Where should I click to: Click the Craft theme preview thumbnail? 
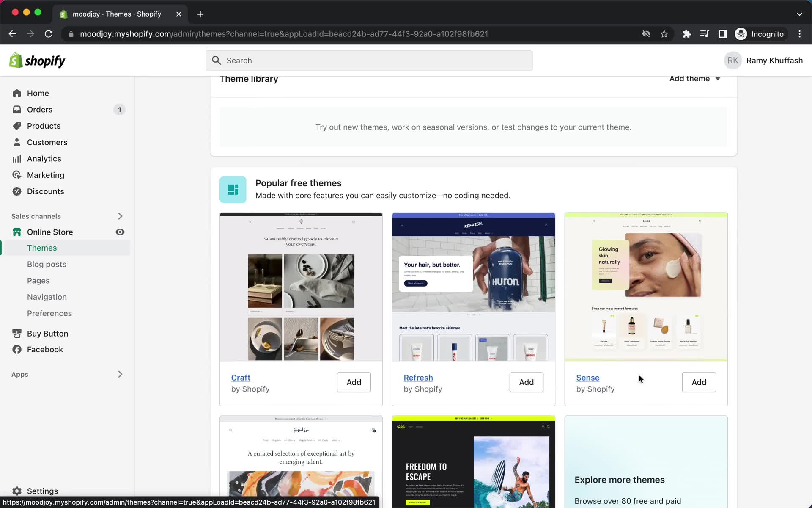click(x=301, y=287)
